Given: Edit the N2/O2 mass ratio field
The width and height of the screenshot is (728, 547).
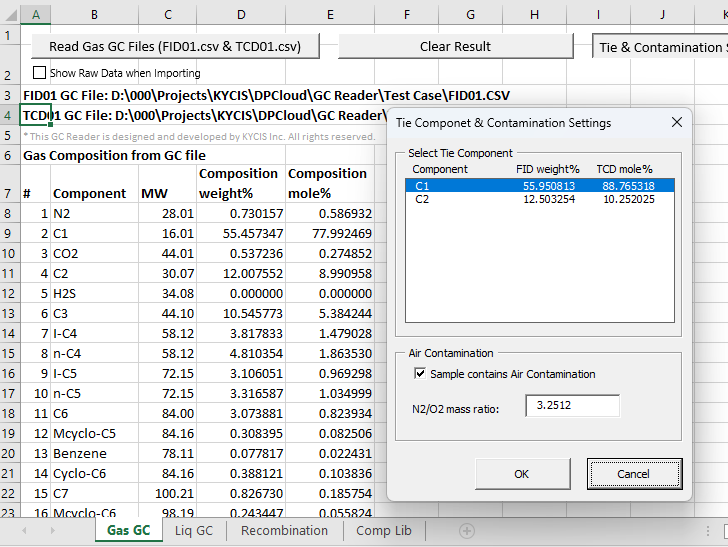Looking at the screenshot, I should [x=572, y=406].
